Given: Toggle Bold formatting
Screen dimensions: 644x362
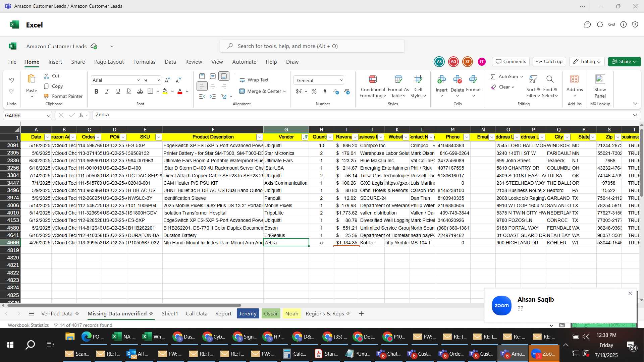Looking at the screenshot, I should pyautogui.click(x=96, y=91).
